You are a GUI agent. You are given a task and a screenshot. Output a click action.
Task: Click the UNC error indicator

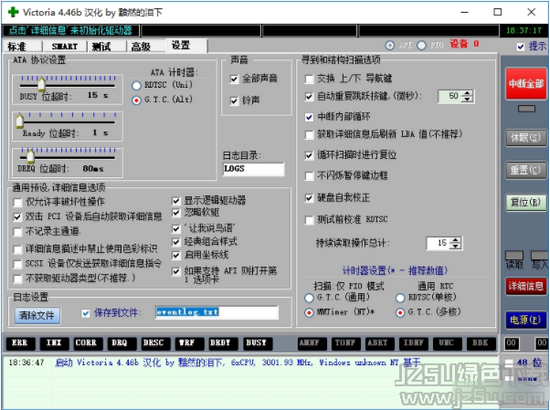click(448, 343)
